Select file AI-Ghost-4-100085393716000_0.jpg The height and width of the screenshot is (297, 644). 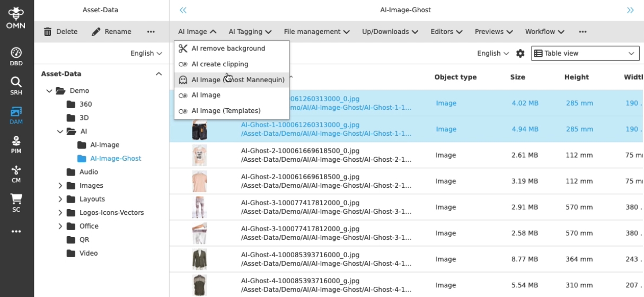[300, 255]
